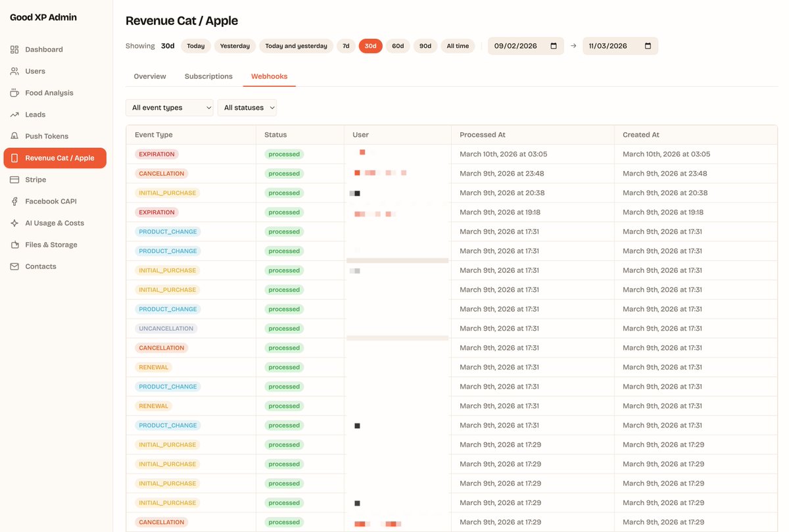The height and width of the screenshot is (532, 789).
Task: Open AI Usage & Costs page
Action: (55, 223)
